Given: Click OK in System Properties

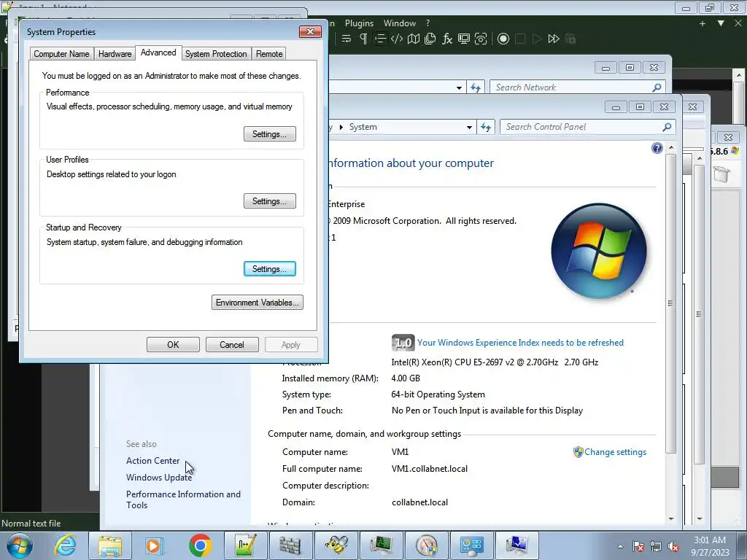Looking at the screenshot, I should click(x=173, y=345).
